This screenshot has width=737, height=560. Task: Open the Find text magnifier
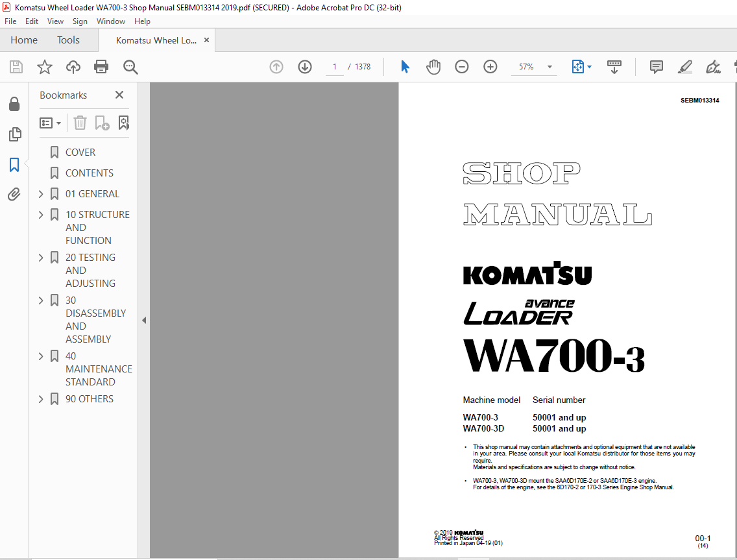click(130, 67)
